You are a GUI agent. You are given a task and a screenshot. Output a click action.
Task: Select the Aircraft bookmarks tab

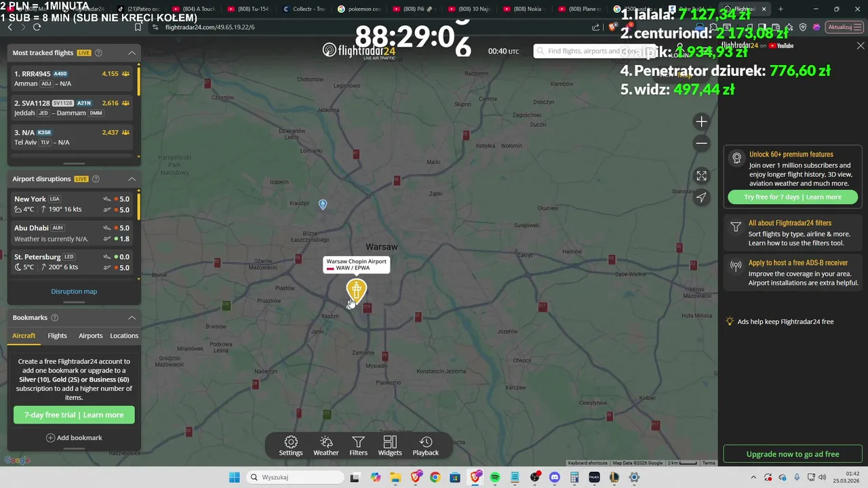pyautogui.click(x=24, y=335)
